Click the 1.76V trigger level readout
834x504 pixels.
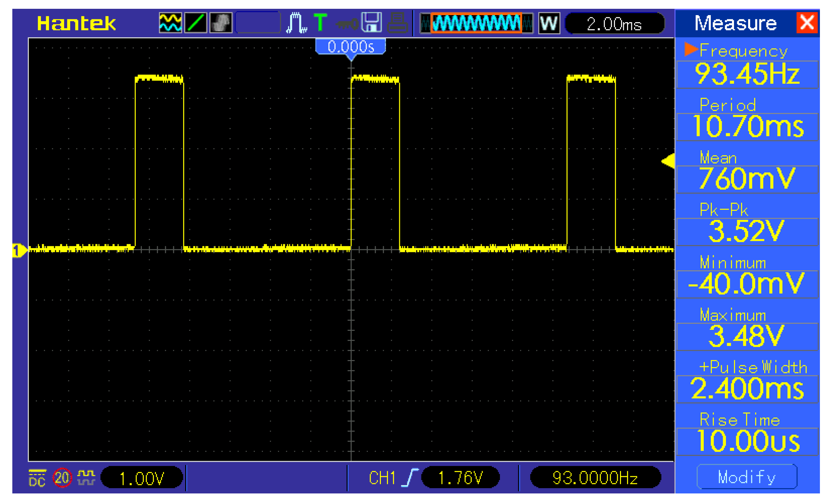pyautogui.click(x=460, y=478)
